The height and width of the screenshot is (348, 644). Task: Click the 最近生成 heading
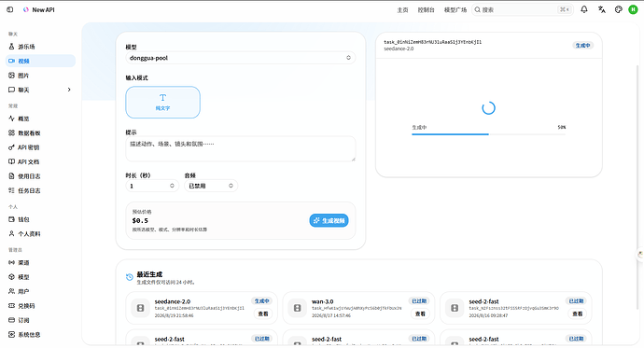point(149,274)
